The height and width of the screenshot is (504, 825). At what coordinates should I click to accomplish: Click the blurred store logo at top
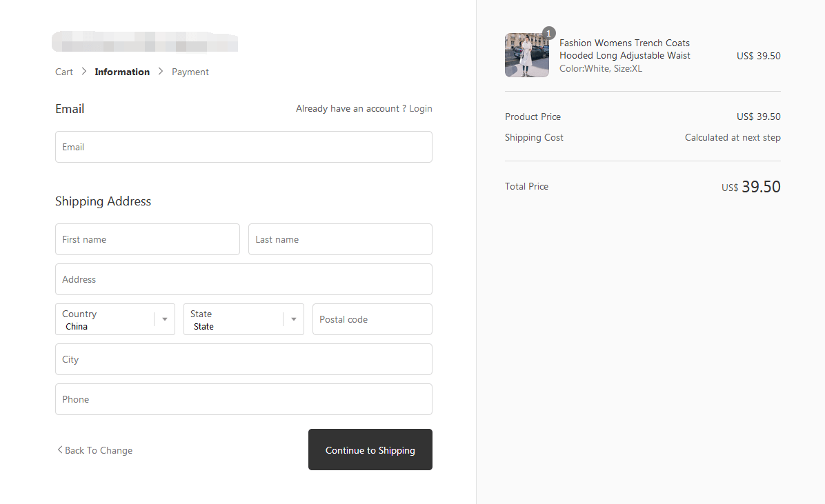pos(145,41)
